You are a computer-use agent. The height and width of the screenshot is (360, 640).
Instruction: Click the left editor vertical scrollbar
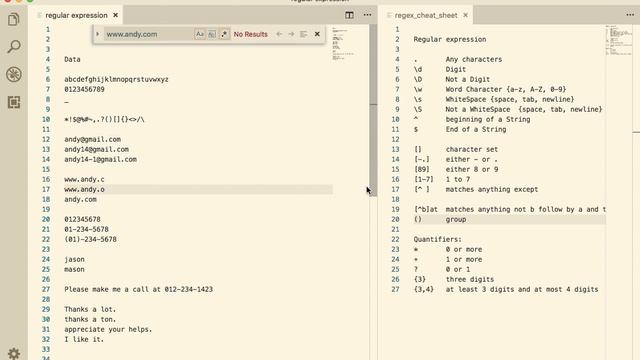[373, 110]
